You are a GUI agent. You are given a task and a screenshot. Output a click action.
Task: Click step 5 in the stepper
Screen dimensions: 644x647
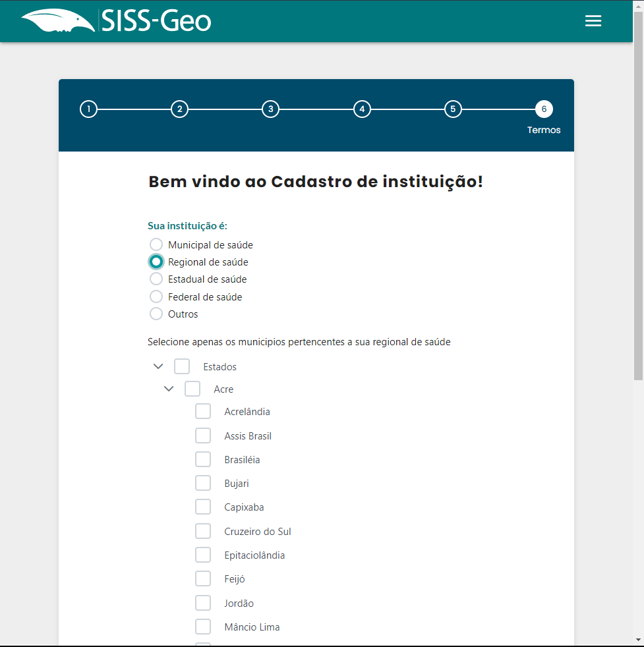coord(452,109)
